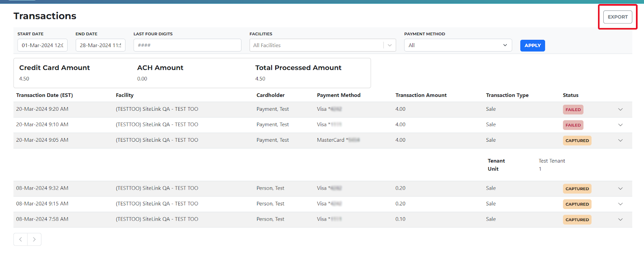Apply the transaction filters

click(533, 46)
